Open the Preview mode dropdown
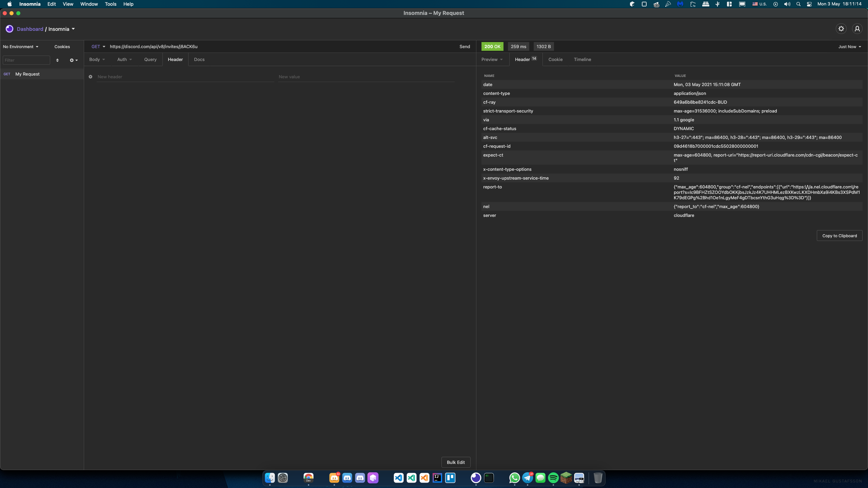 coord(492,59)
